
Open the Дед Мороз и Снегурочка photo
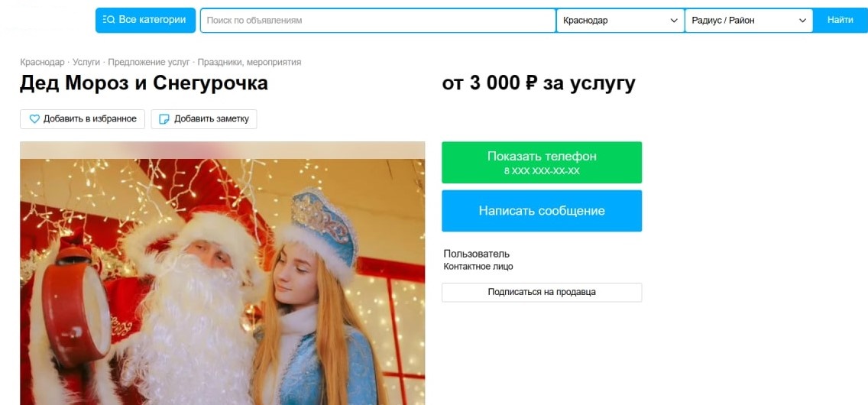coord(222,274)
